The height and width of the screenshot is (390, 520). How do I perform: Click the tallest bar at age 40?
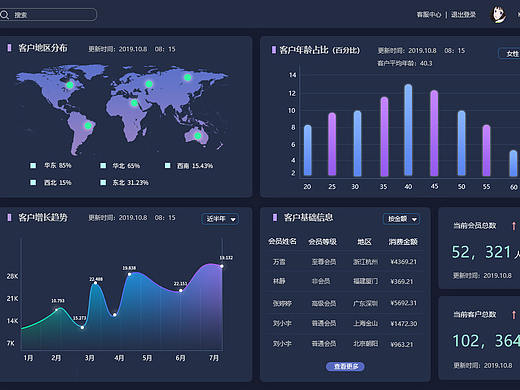408,130
